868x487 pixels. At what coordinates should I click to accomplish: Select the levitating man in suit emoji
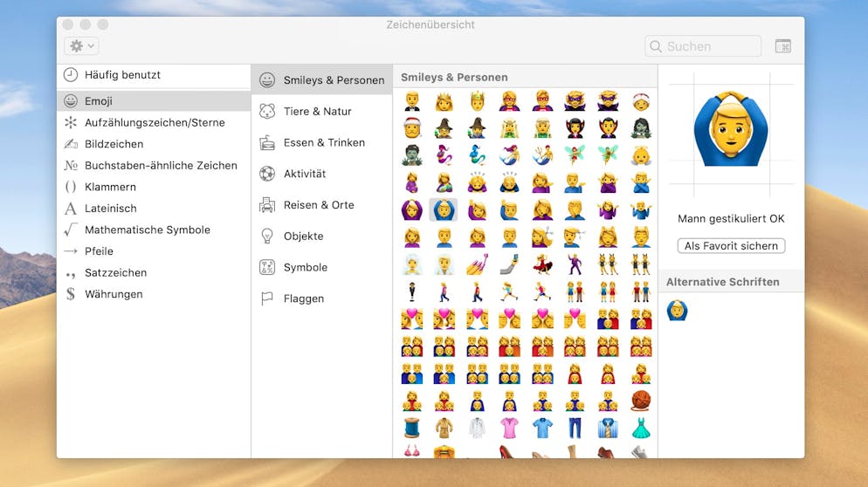point(411,292)
